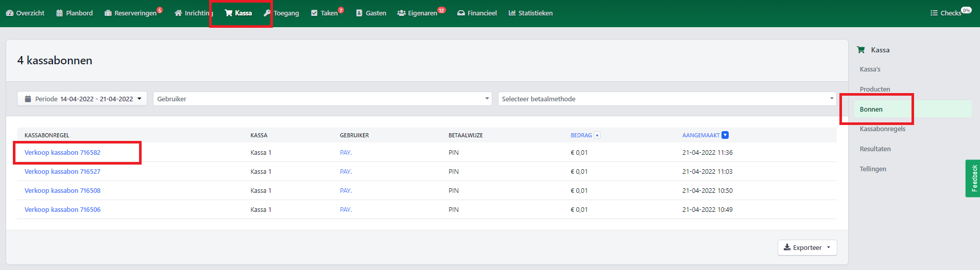Open the Gebruiker filter dropdown
Screen dimensions: 980x270
(x=323, y=99)
